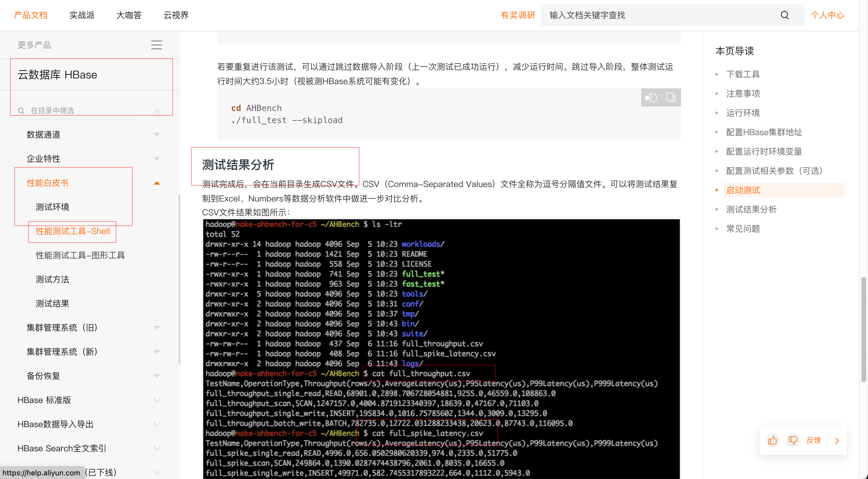
Task: Open the 云视界 tab
Action: click(x=176, y=15)
